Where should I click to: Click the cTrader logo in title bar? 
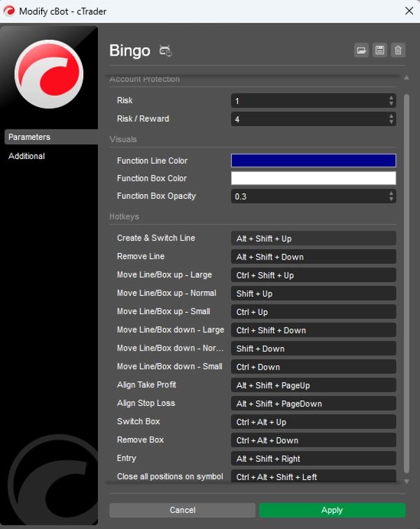(9, 11)
